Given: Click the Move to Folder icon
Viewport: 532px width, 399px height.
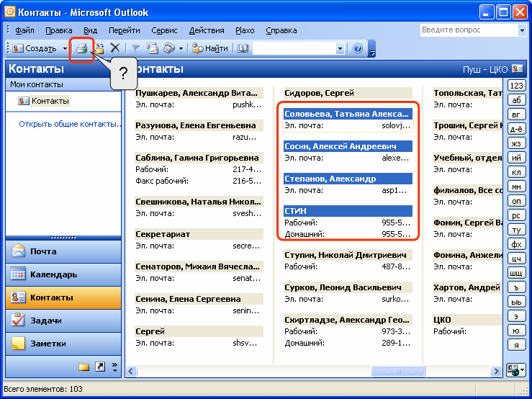Looking at the screenshot, I should 99,48.
